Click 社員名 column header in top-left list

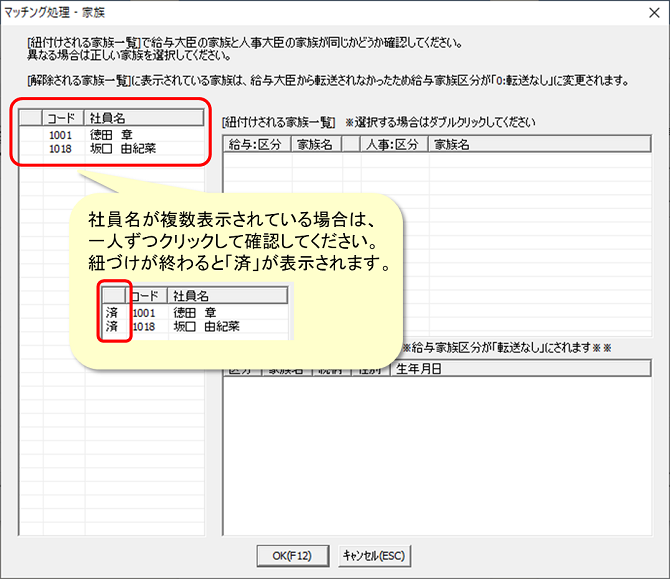click(108, 118)
